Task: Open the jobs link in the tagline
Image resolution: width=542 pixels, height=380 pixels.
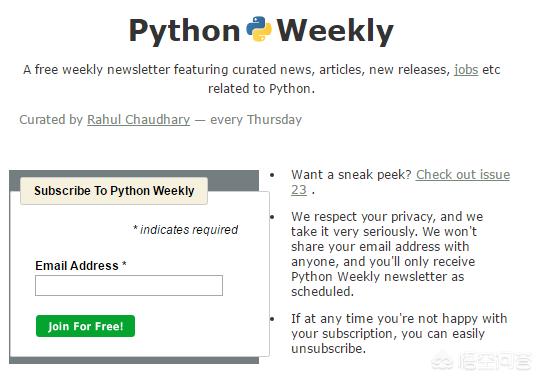Action: coord(466,70)
